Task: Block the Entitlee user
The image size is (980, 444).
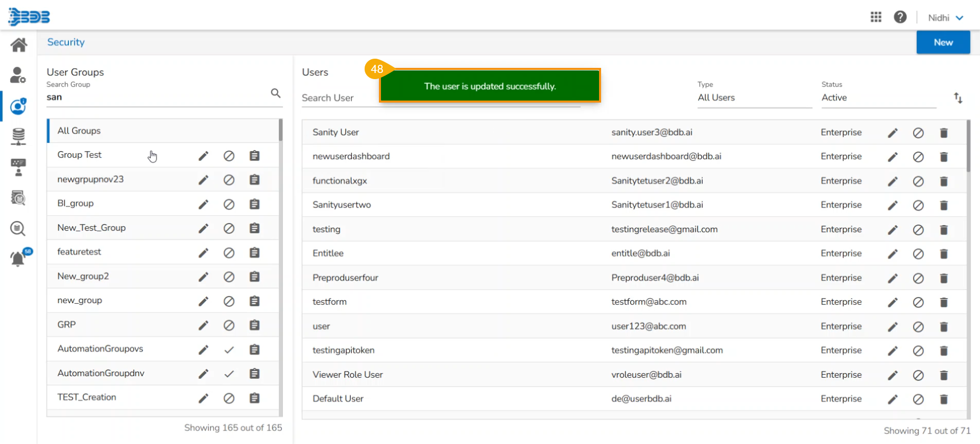Action: coord(918,254)
